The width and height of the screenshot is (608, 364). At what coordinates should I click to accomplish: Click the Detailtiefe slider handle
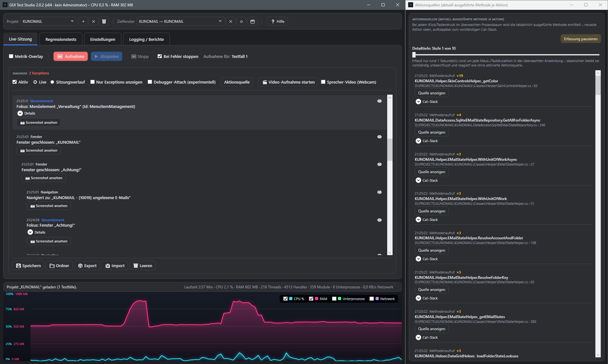pos(414,55)
